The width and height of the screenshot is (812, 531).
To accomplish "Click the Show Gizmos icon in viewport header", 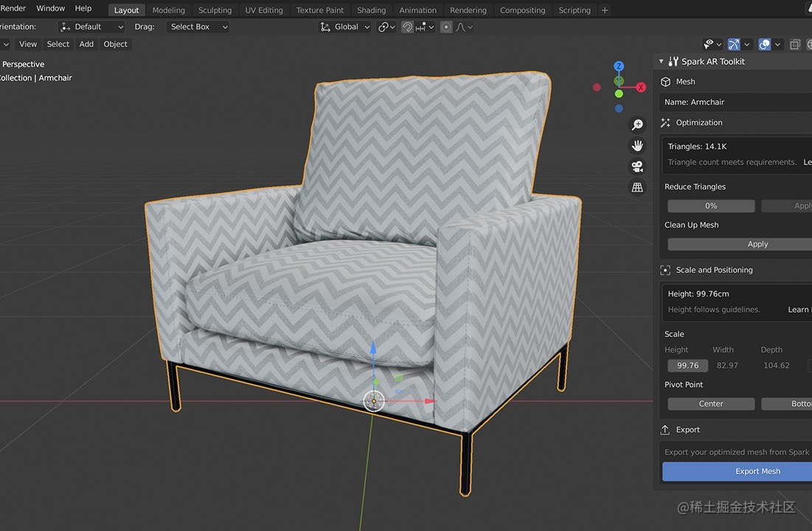I will pos(732,44).
